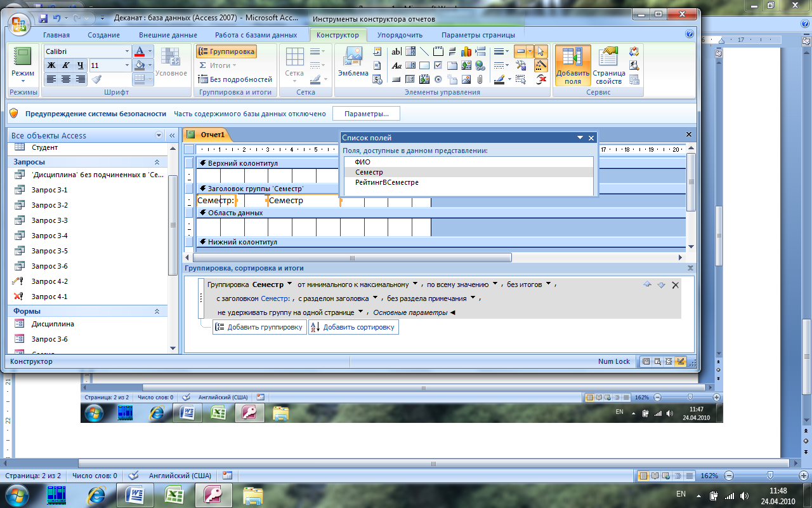Toggle Bold (Ж) formatting
Image resolution: width=812 pixels, height=508 pixels.
click(x=51, y=65)
